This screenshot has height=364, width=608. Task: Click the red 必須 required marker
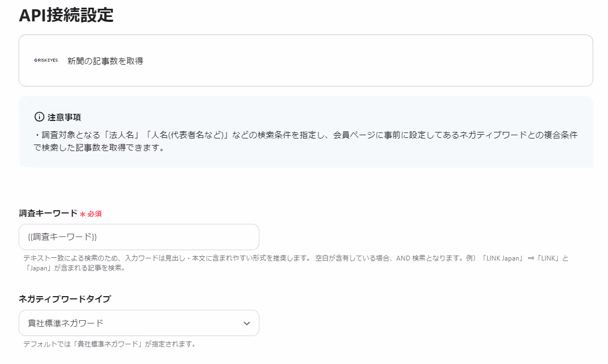[91, 214]
